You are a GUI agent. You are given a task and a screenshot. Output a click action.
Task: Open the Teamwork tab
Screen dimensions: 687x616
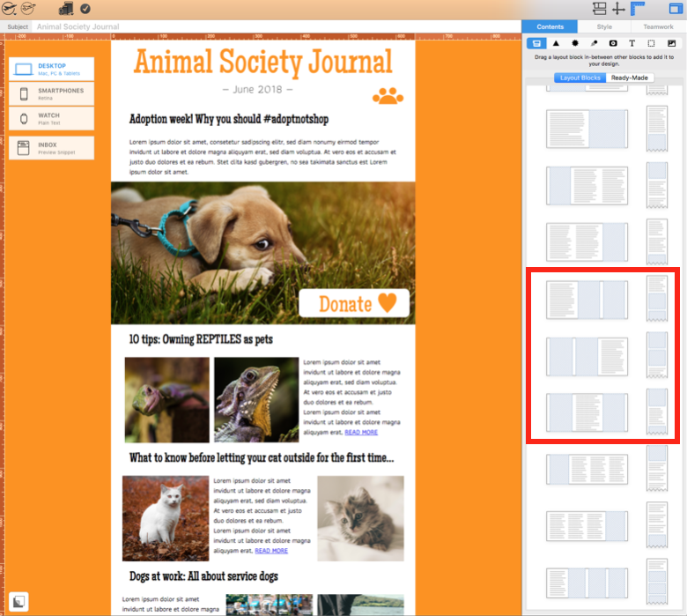658,26
